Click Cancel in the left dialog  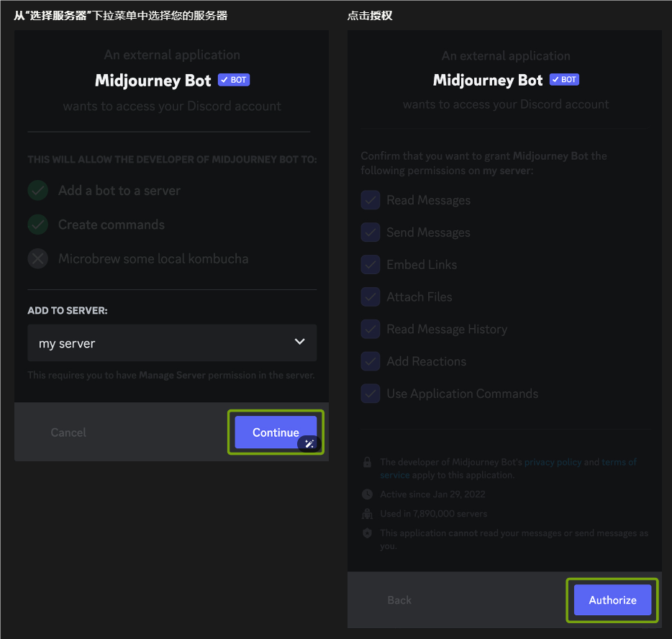click(68, 432)
